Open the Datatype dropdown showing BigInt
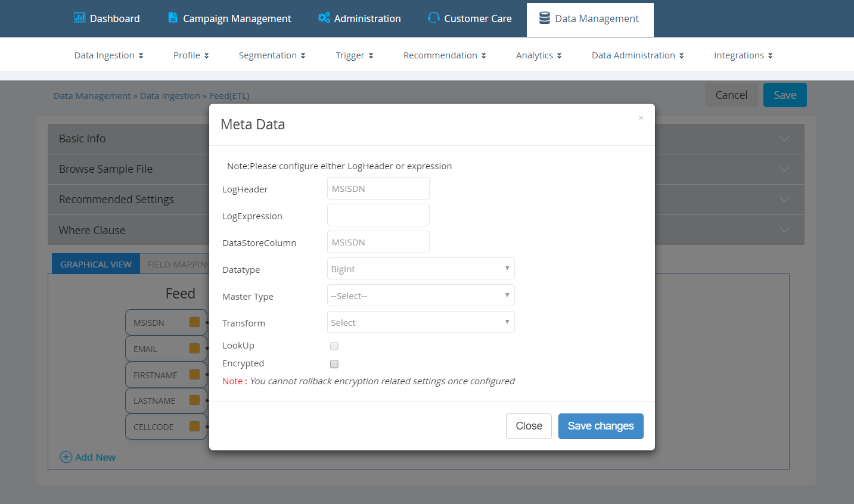This screenshot has height=504, width=854. point(421,269)
